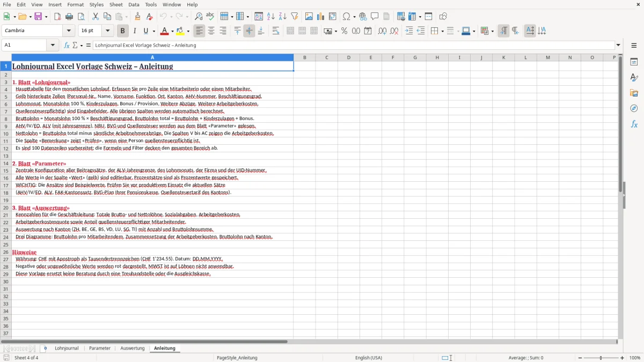Insert hyperlink globe icon
The height and width of the screenshot is (362, 644).
click(363, 17)
